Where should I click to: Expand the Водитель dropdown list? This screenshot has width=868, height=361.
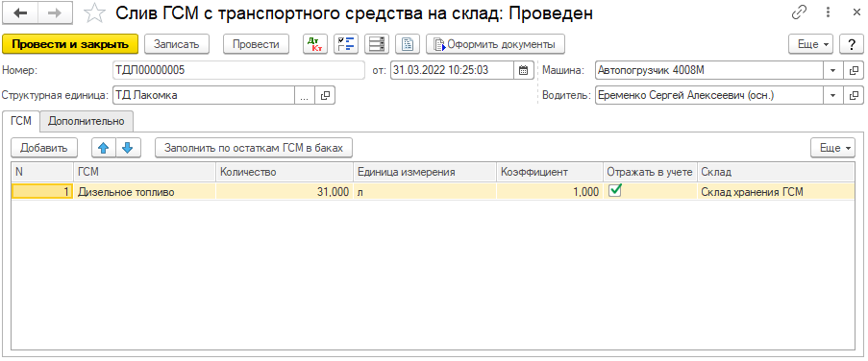(832, 95)
